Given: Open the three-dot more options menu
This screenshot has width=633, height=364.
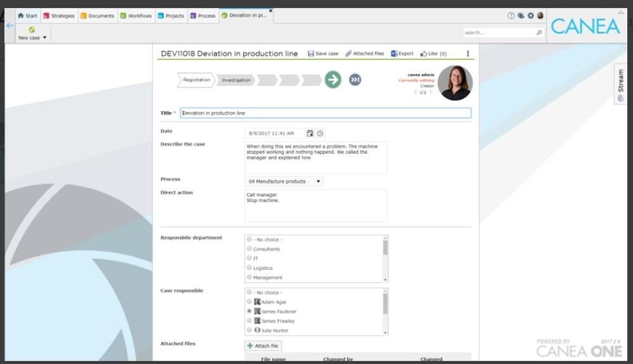Looking at the screenshot, I should [468, 53].
